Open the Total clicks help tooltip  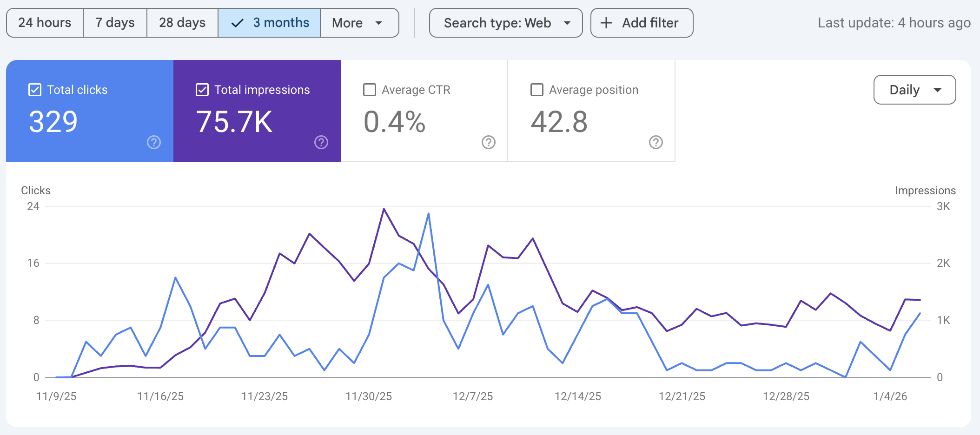pos(153,143)
